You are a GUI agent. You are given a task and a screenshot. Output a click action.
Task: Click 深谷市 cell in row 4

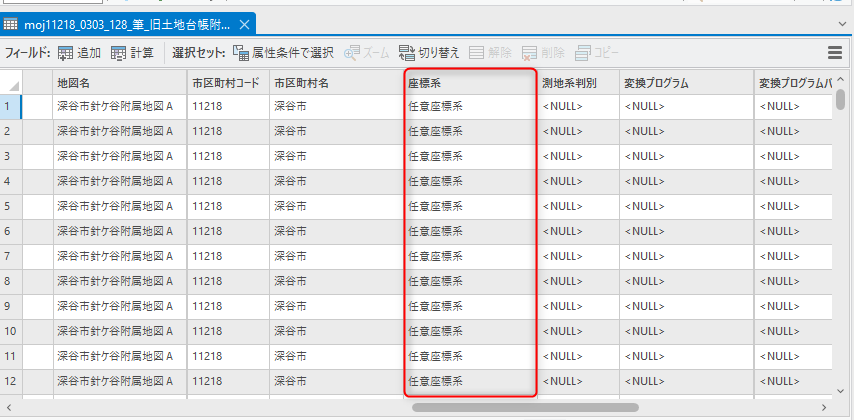click(336, 181)
